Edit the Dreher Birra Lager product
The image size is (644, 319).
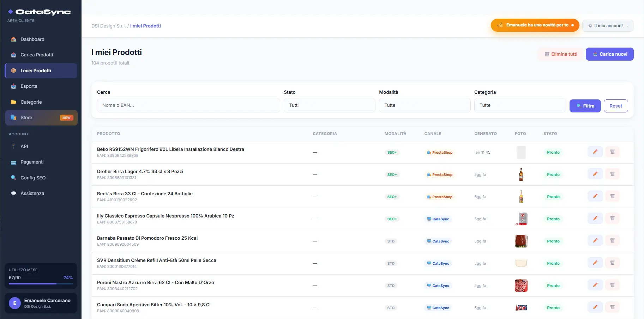(595, 174)
